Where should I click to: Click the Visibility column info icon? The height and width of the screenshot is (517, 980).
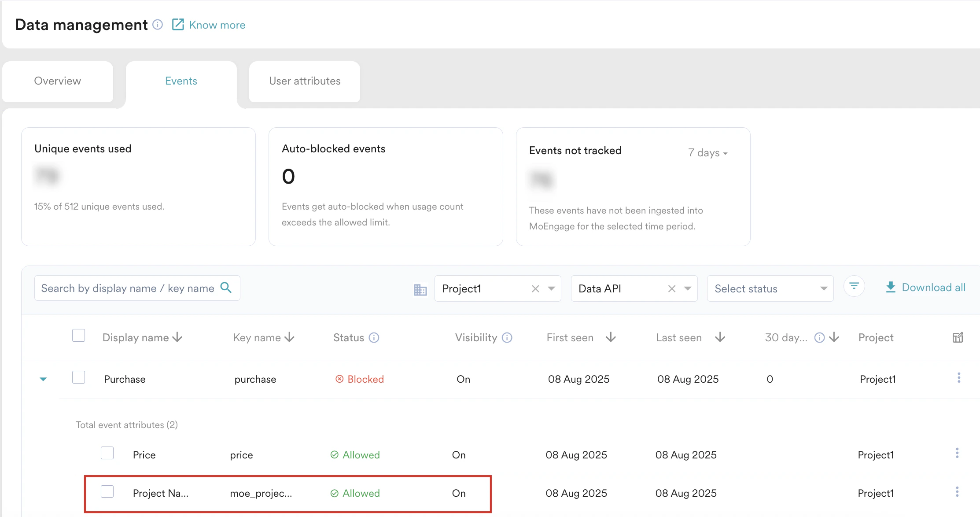click(x=507, y=338)
